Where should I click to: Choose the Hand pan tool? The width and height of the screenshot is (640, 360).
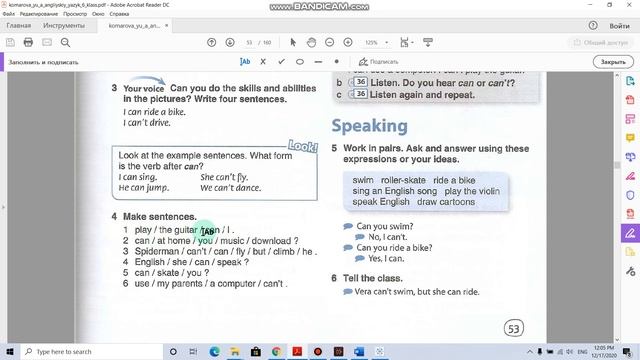pyautogui.click(x=311, y=42)
